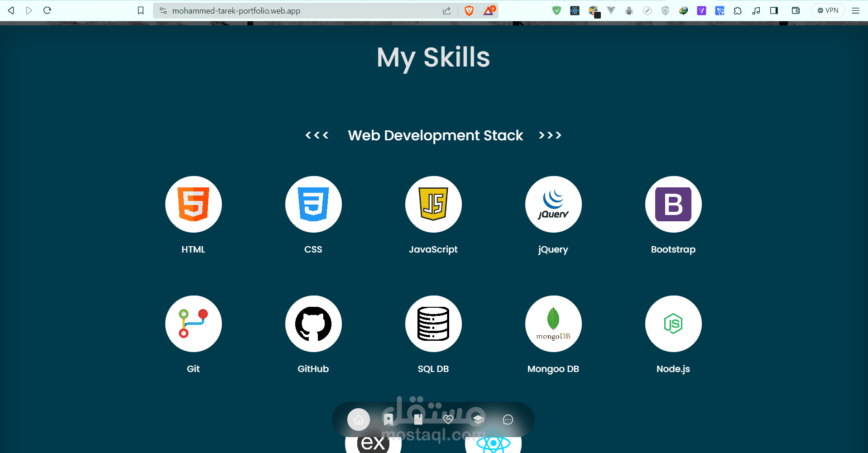868x453 pixels.
Task: Click the My Skills title
Action: [433, 57]
